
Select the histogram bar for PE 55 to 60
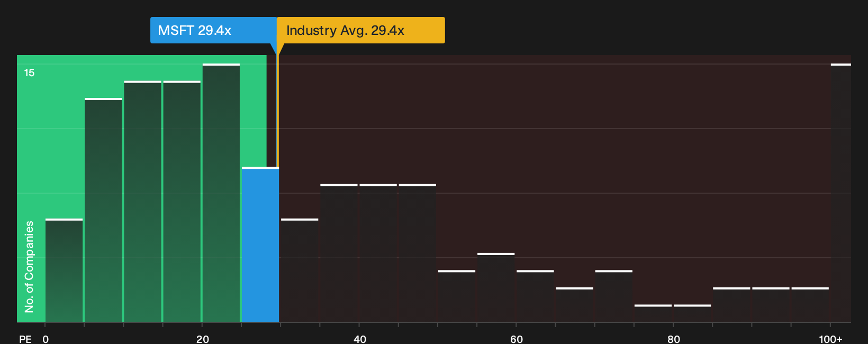coord(496,287)
